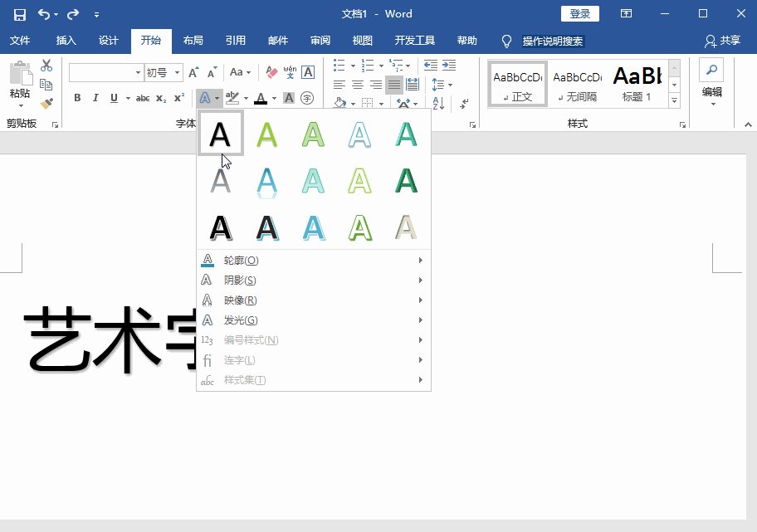757x532 pixels.
Task: Select the strikethrough icon
Action: 142,97
